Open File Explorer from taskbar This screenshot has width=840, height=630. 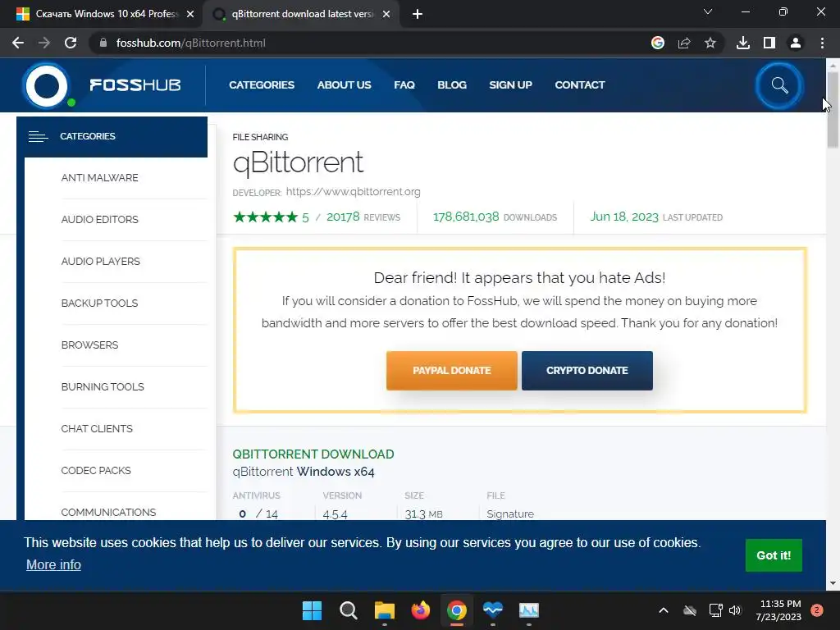coord(384,610)
